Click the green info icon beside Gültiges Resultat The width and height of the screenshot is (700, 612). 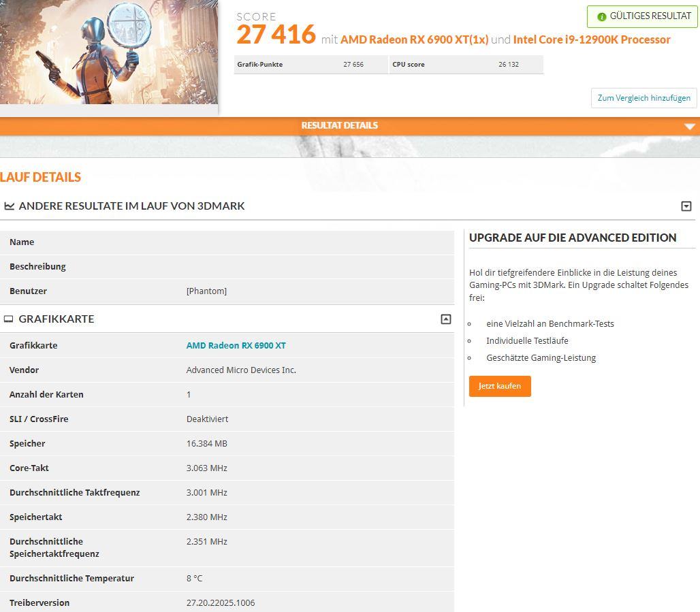click(x=601, y=16)
